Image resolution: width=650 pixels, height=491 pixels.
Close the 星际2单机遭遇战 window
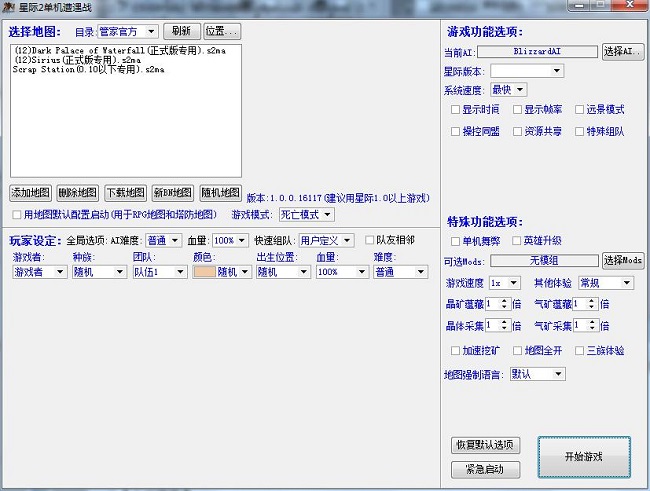(630, 5)
